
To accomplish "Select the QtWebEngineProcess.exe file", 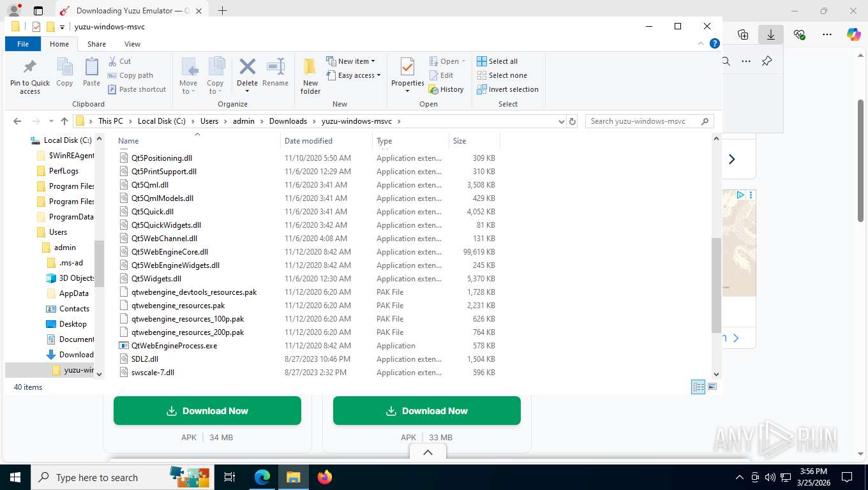I will coord(174,346).
